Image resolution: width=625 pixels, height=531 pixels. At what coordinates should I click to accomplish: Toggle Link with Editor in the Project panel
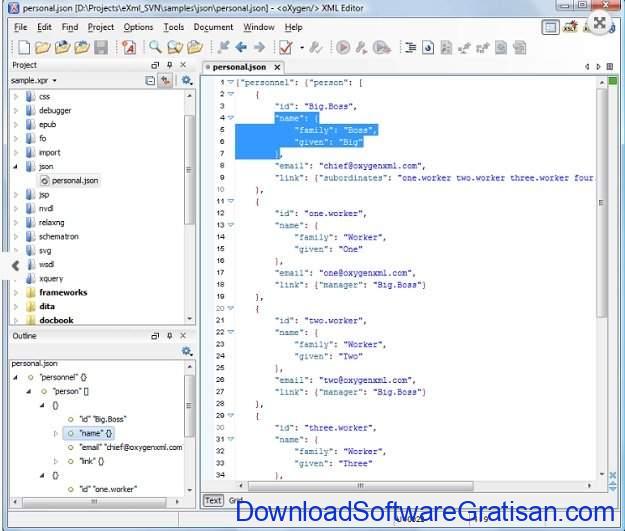(x=165, y=81)
